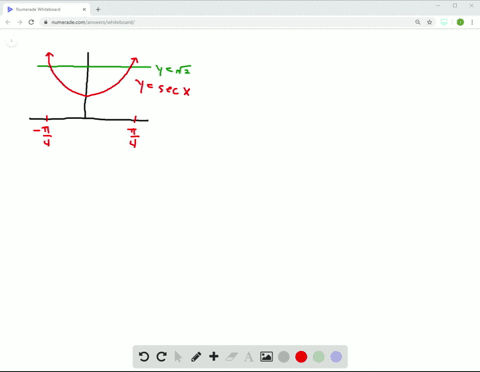Redo the whiteboard stroke

coord(162,357)
